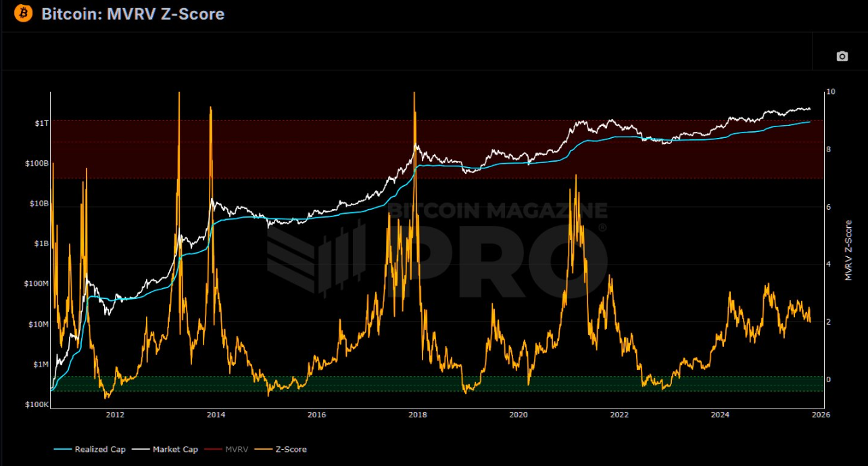The height and width of the screenshot is (466, 868).
Task: Click the Bitcoin Magazine PRO watermark logo
Action: coord(436,249)
